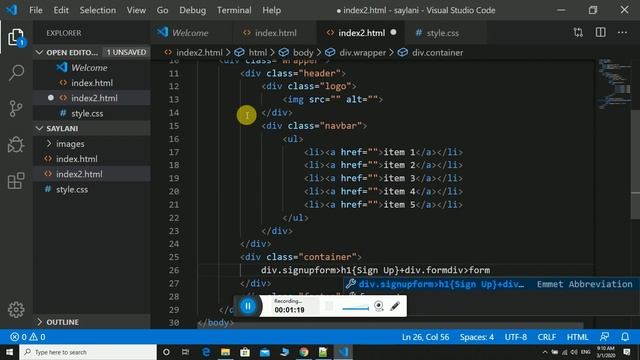Open the Selection menu
Viewport: 640px width, 360px height.
click(x=98, y=10)
